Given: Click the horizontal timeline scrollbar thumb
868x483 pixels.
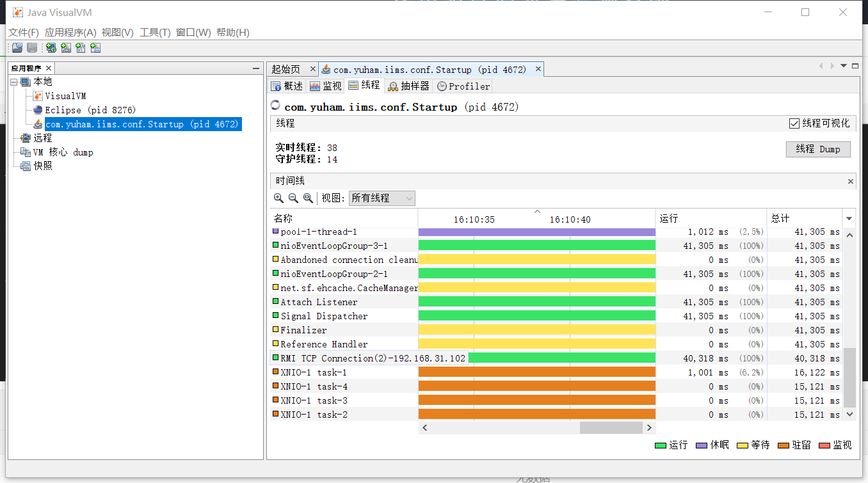Looking at the screenshot, I should pos(611,427).
